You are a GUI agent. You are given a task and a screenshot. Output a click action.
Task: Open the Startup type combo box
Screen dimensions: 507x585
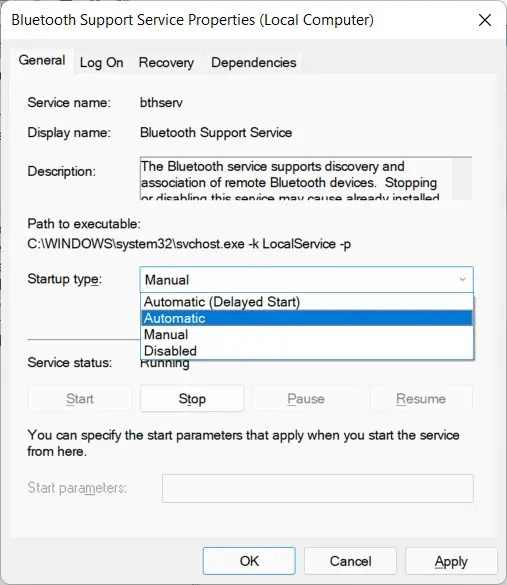[307, 279]
